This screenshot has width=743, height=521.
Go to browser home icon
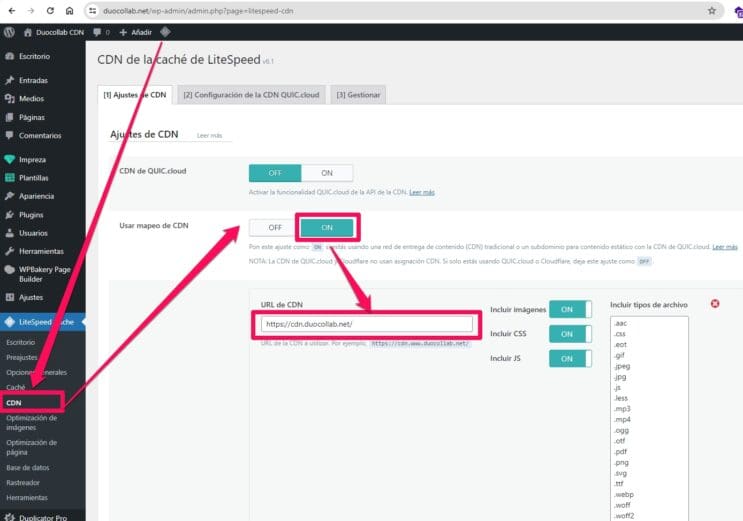click(69, 10)
